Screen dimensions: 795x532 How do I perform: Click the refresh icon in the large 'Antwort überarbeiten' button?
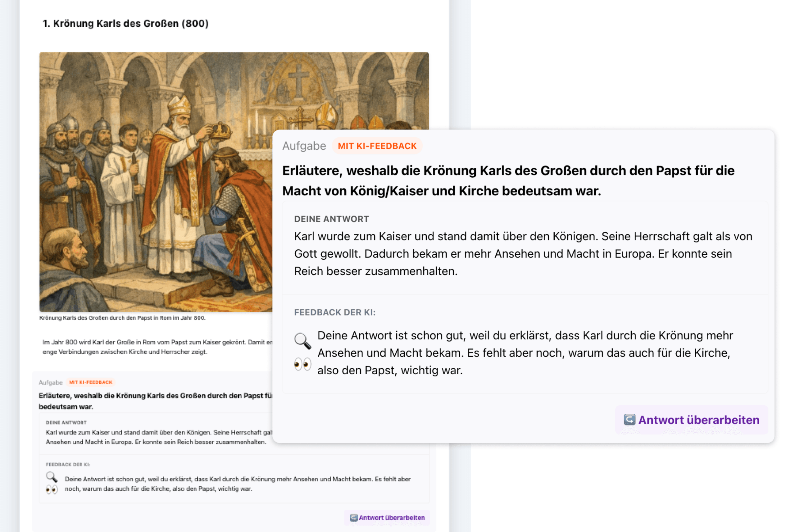point(629,420)
